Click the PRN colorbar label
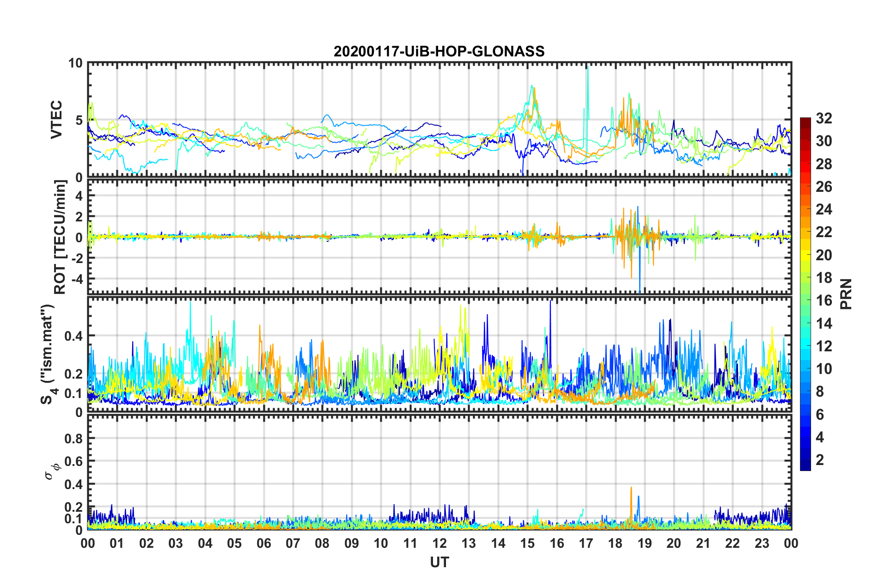This screenshot has width=879, height=588. pyautogui.click(x=846, y=294)
